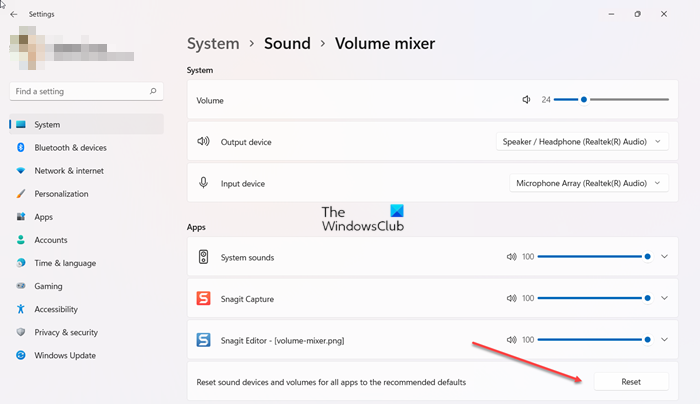
Task: Select Windows Update in sidebar
Action: click(65, 355)
